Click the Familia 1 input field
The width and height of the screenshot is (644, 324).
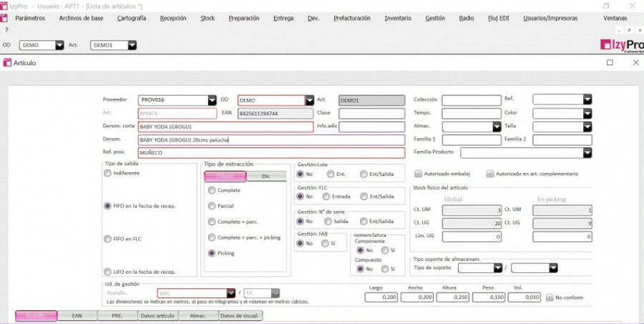coord(472,140)
